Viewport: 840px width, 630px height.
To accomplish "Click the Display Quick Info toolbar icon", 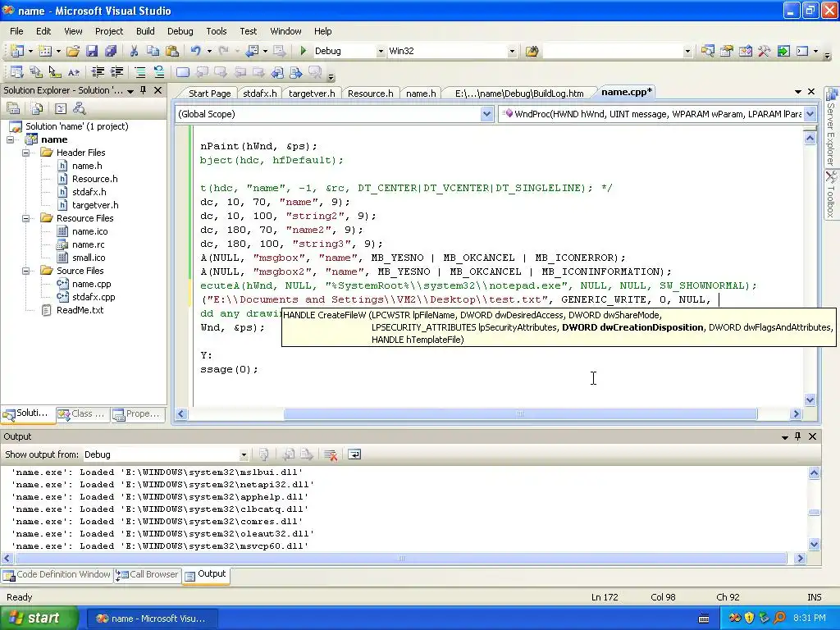I will pos(55,72).
